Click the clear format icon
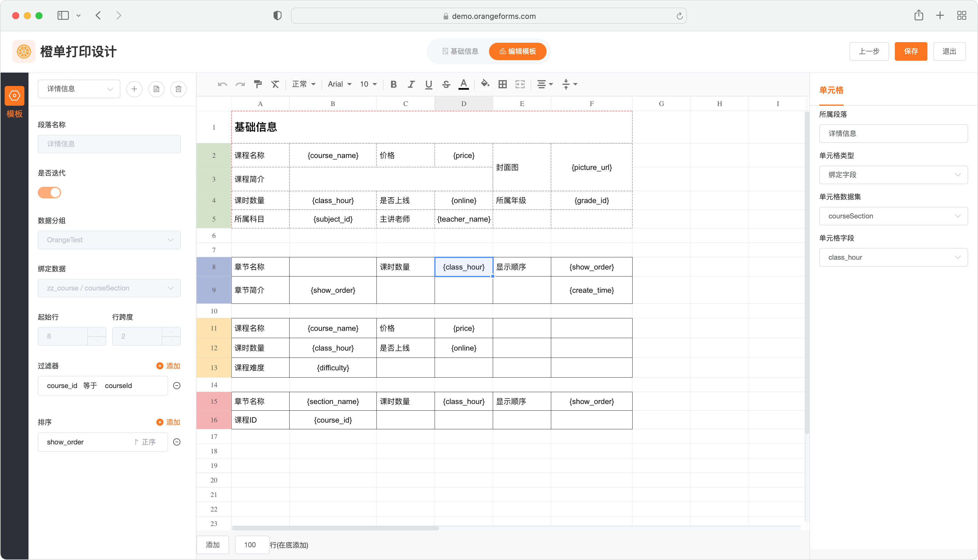978x560 pixels. [x=275, y=84]
